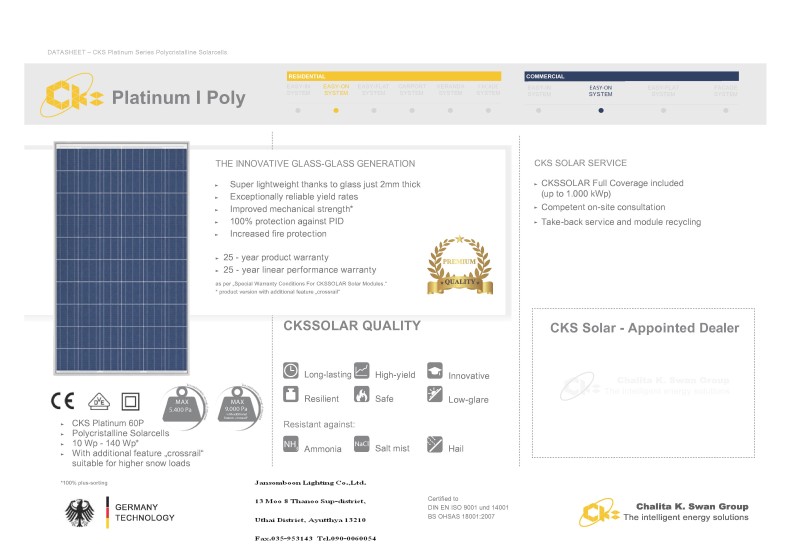Switch to residential EASY-ON SYSTEM label
791x559 pixels.
tap(336, 90)
